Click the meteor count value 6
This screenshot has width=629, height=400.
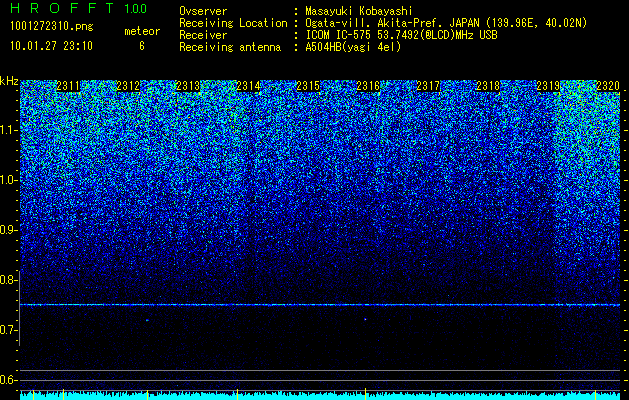point(142,46)
